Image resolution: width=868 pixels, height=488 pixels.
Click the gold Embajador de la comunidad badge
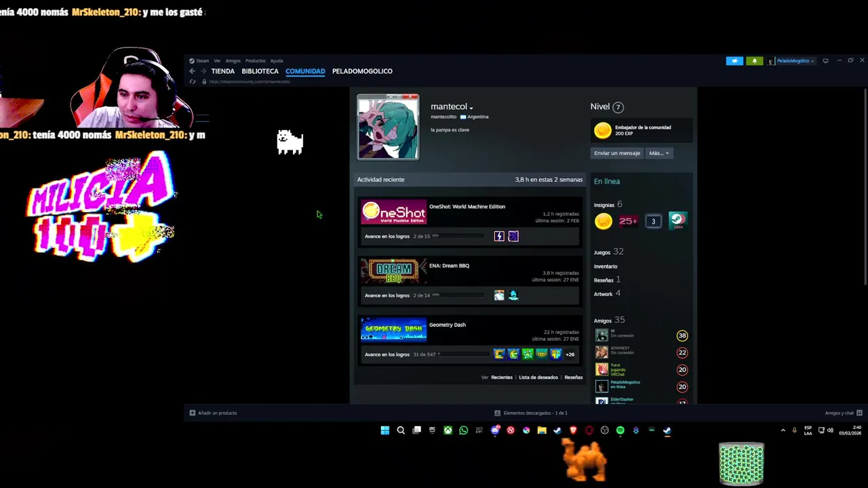click(x=602, y=130)
